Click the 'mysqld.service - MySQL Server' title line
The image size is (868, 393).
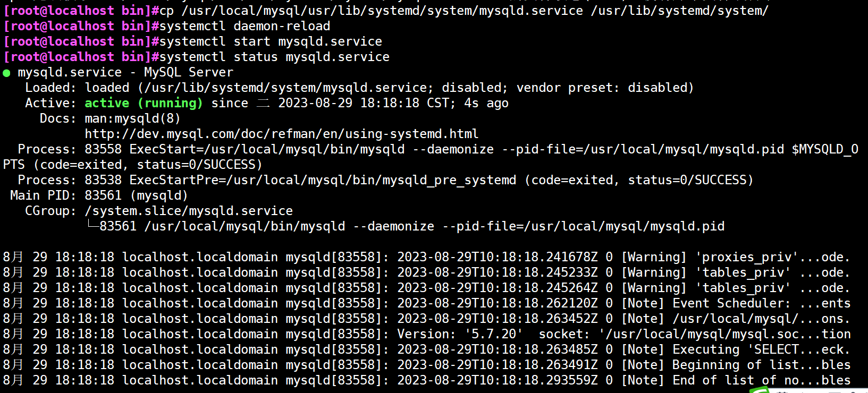[x=125, y=72]
